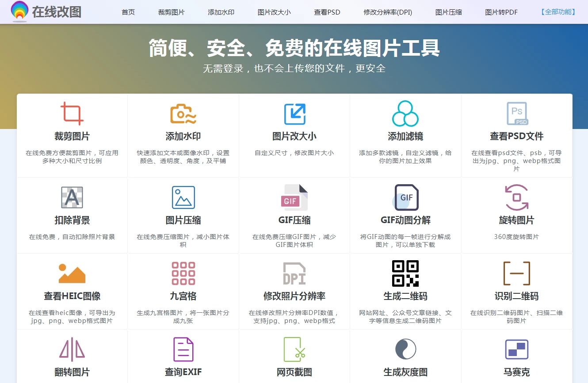Open the 首页 menu item

coord(128,12)
